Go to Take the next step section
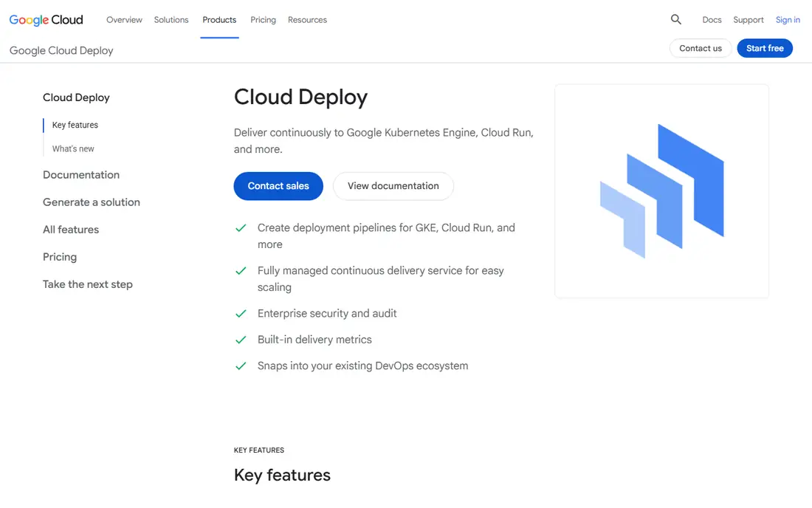The height and width of the screenshot is (508, 812). (88, 284)
